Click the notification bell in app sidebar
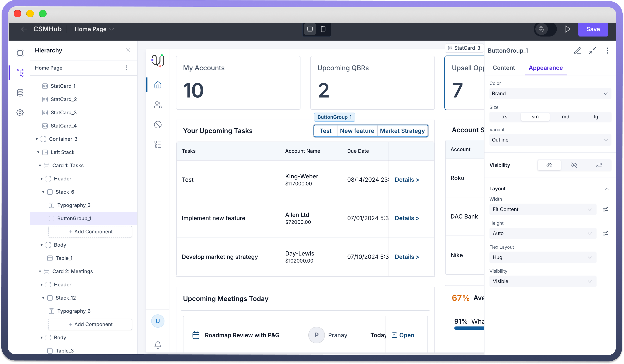Image resolution: width=624 pixels, height=364 pixels. pyautogui.click(x=158, y=344)
